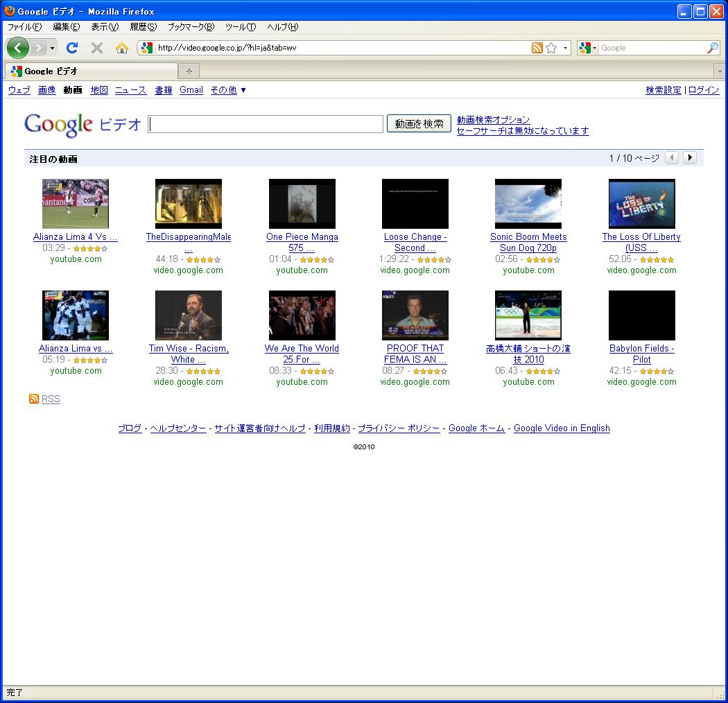Select the Google ビデオ tab
Viewport: 728px width, 703px height.
pyautogui.click(x=92, y=71)
